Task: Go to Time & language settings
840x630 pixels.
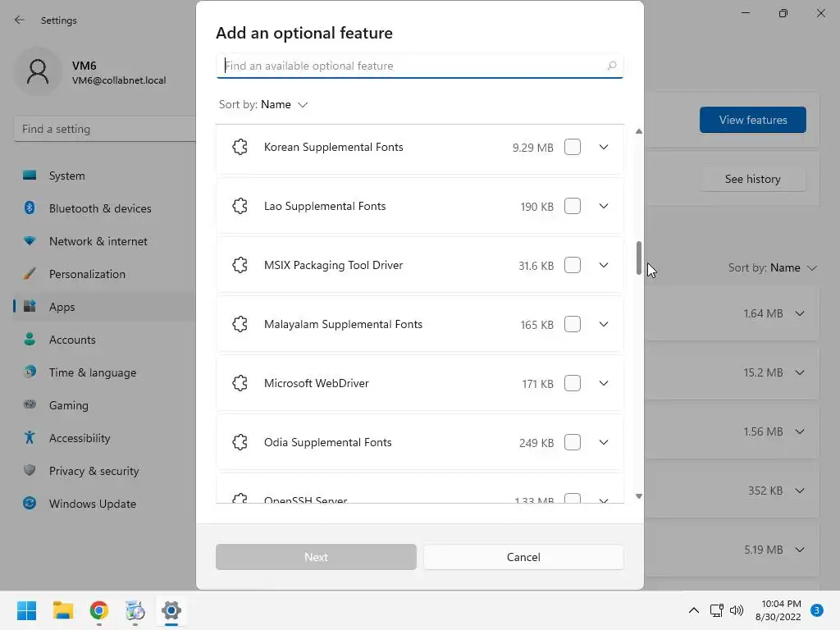Action: click(93, 372)
